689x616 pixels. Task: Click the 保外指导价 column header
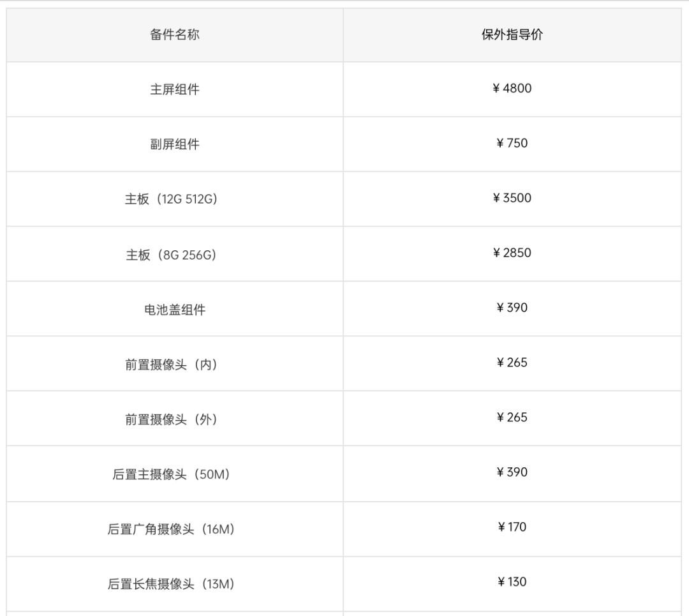pos(512,35)
